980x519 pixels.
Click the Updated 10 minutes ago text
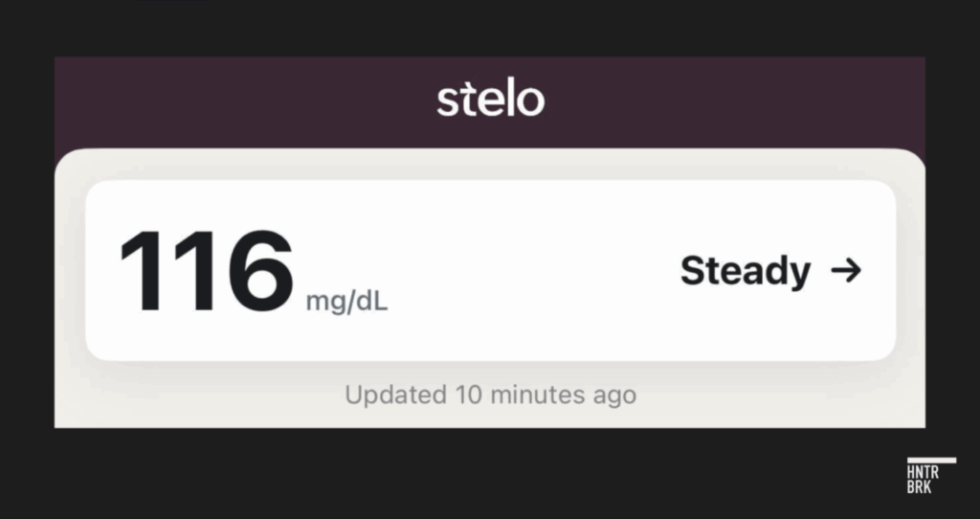491,395
